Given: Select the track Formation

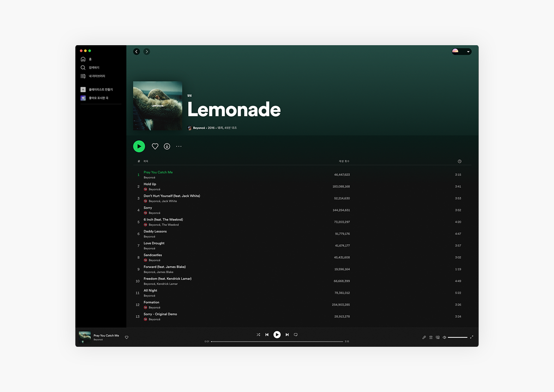Looking at the screenshot, I should coord(151,302).
